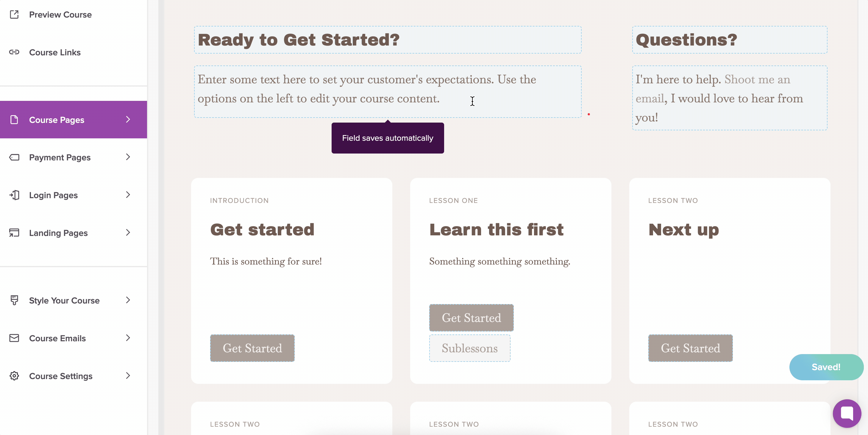Image resolution: width=868 pixels, height=435 pixels.
Task: Click the Landing Pages icon
Action: point(14,233)
